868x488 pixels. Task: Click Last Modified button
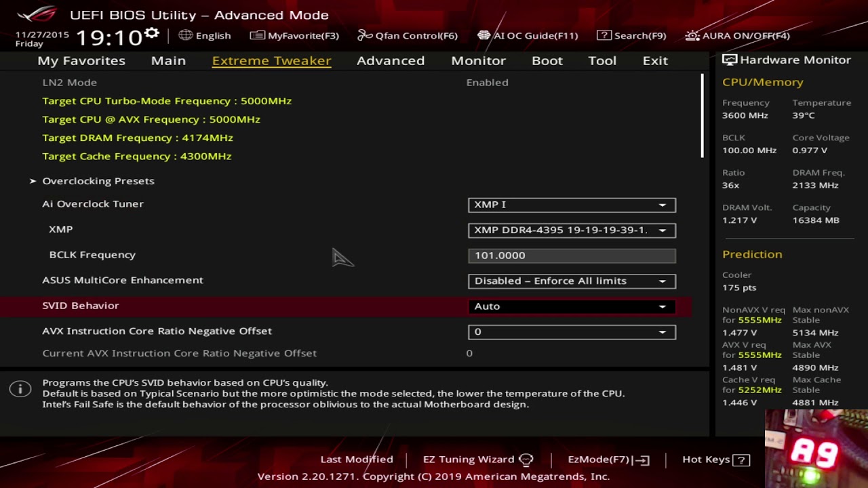pyautogui.click(x=357, y=459)
